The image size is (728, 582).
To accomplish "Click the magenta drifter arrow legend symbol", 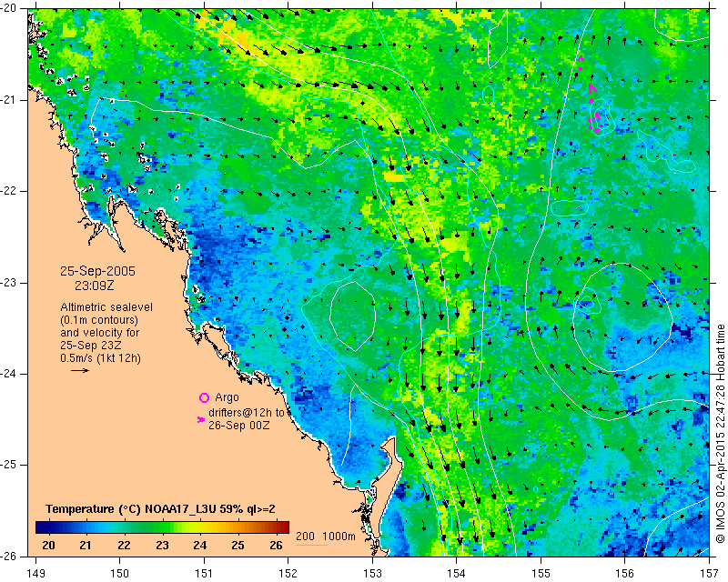I will click(x=201, y=419).
